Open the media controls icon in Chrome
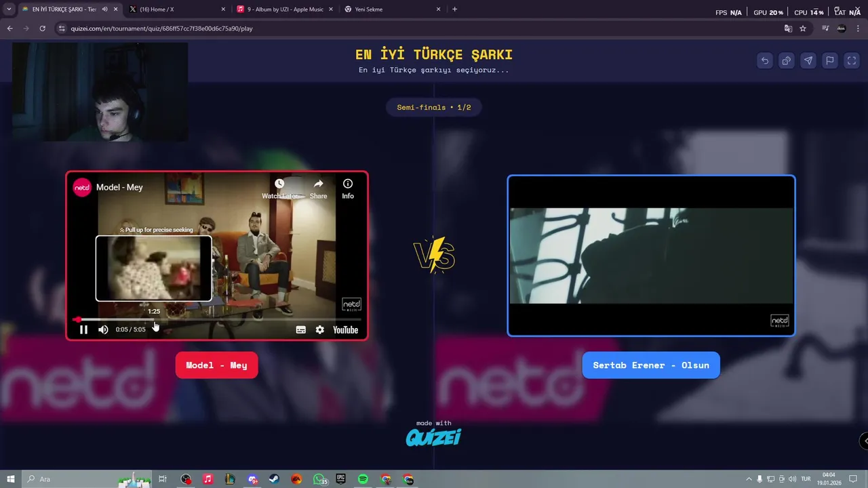The image size is (868, 488). click(x=825, y=28)
